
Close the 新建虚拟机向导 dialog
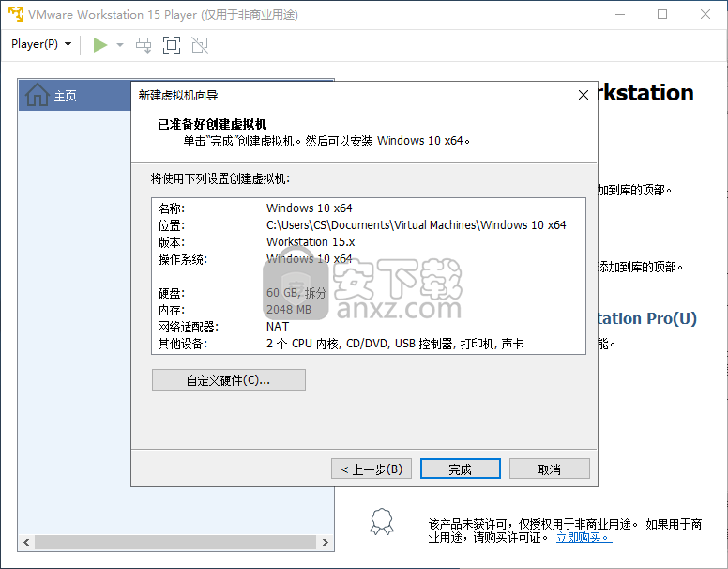584,95
